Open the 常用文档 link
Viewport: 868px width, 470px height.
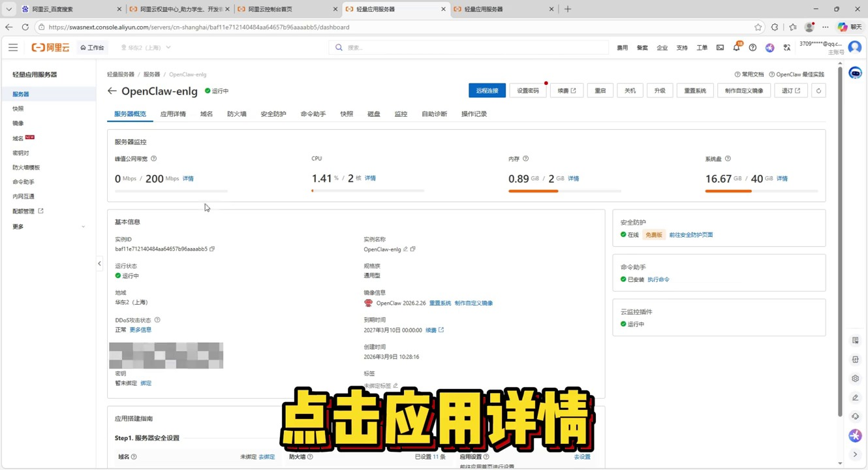pyautogui.click(x=749, y=74)
